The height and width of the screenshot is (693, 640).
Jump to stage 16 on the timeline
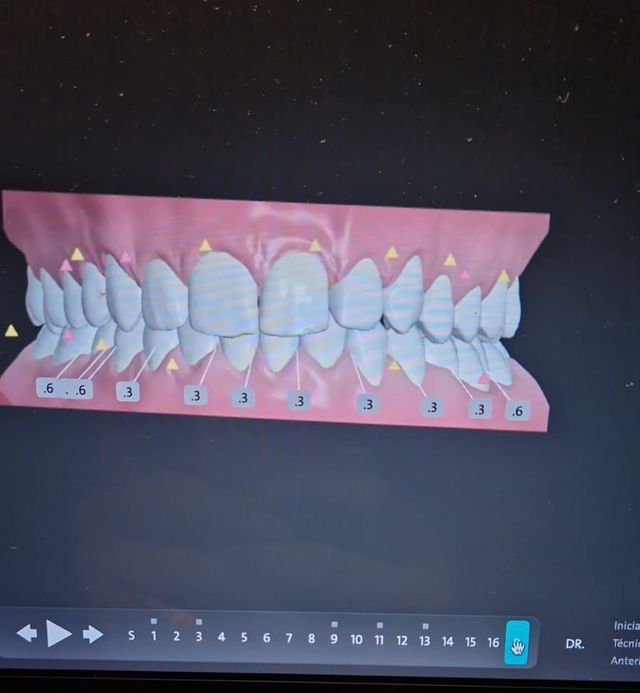(x=493, y=642)
